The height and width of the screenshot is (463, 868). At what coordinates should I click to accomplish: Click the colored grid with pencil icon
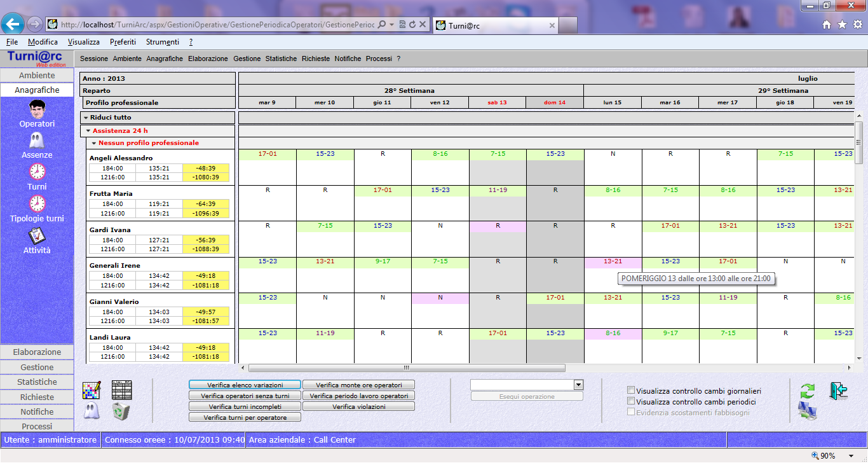point(92,390)
